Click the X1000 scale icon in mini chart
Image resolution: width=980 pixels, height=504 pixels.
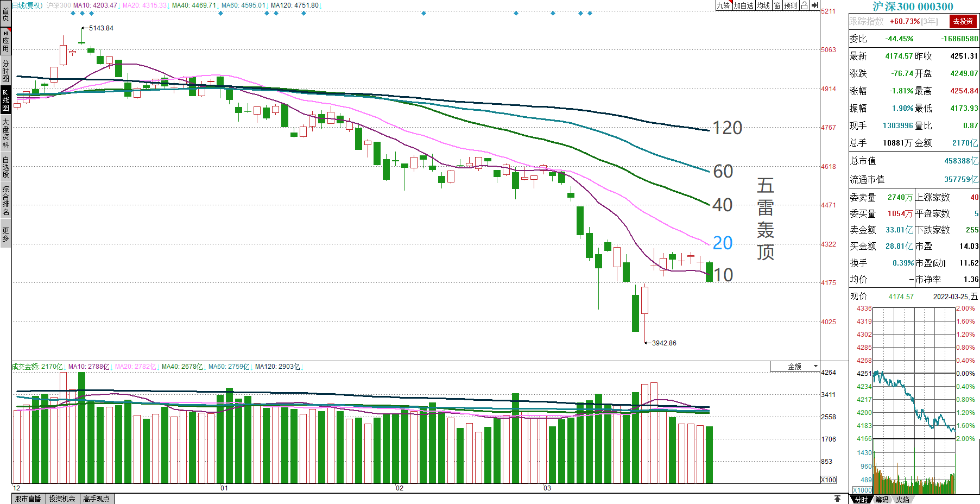(x=862, y=490)
